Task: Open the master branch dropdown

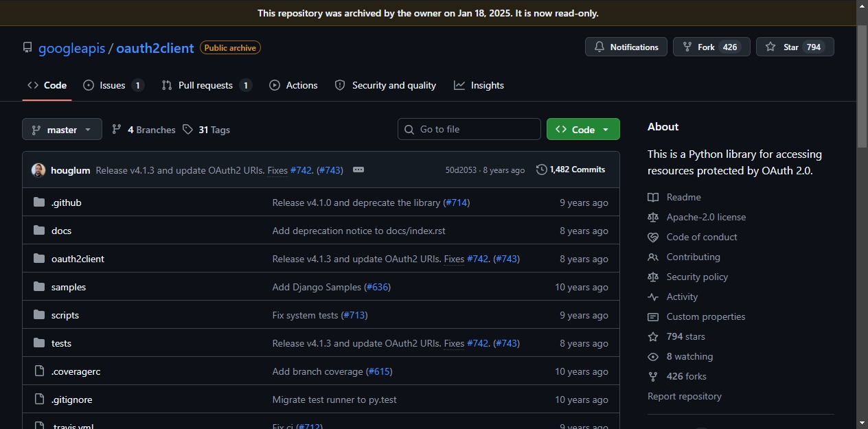Action: 62,129
